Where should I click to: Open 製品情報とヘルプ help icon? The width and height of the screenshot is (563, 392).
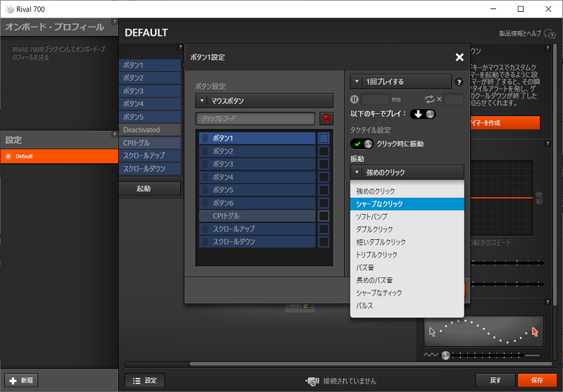pos(550,34)
